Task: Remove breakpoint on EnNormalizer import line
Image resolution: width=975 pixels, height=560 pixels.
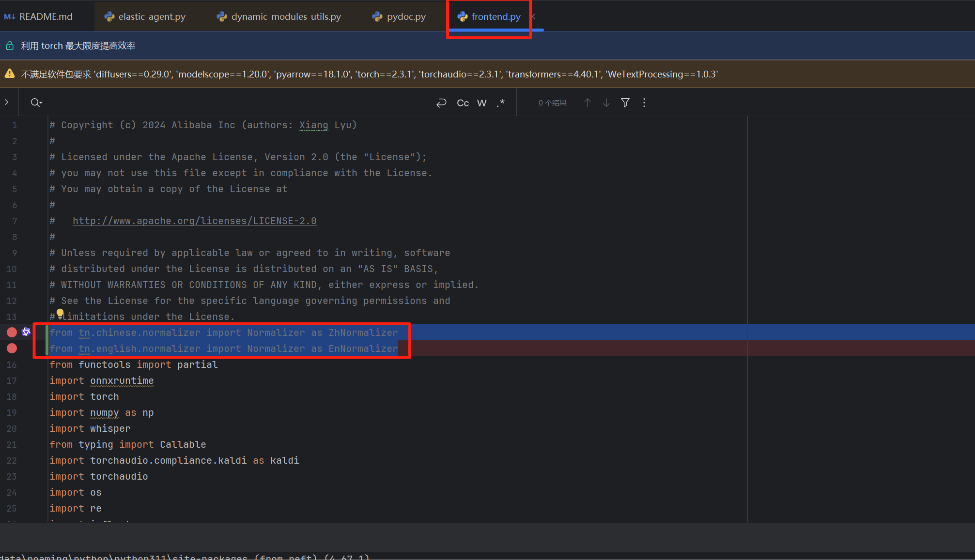Action: (12, 348)
